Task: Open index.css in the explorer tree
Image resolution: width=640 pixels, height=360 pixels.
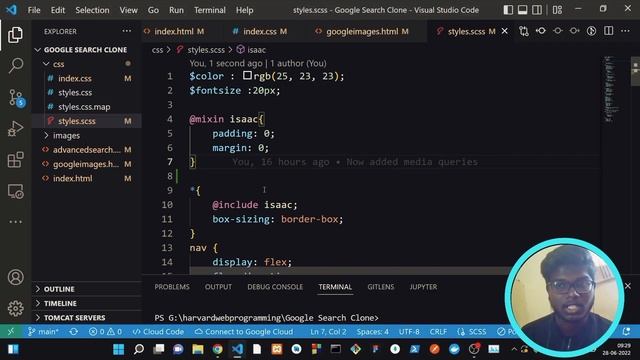Action: tap(75, 78)
